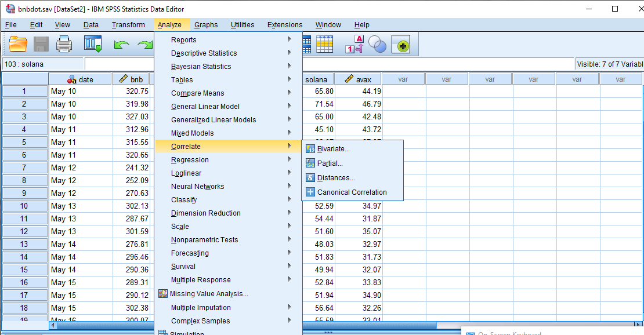Click the left arrow of horizontal scrollbar
This screenshot has width=644, height=335.
click(x=53, y=325)
